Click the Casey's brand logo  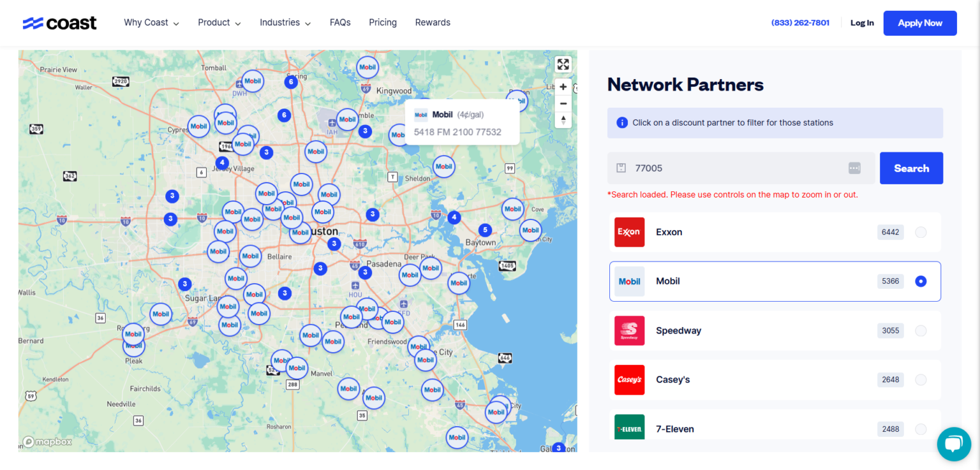pyautogui.click(x=629, y=379)
